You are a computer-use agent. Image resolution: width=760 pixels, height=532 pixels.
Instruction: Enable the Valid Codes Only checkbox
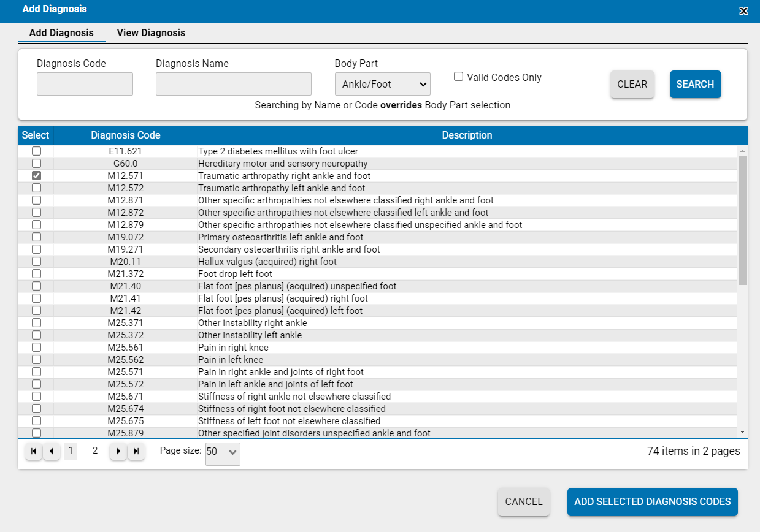(x=458, y=77)
